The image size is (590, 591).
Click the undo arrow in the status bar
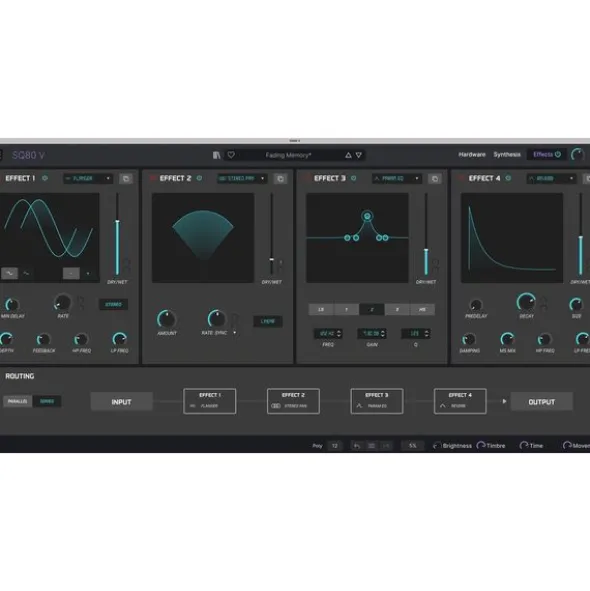point(357,446)
